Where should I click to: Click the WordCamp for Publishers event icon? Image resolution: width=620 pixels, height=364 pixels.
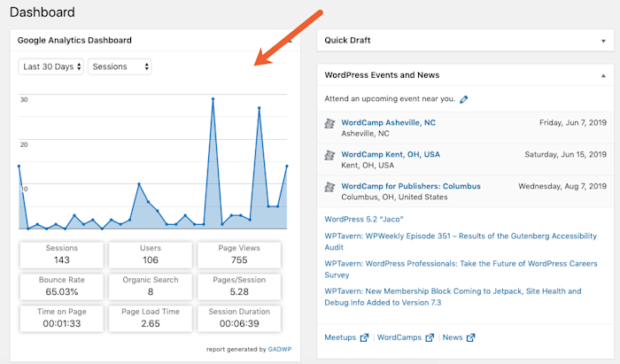point(329,187)
